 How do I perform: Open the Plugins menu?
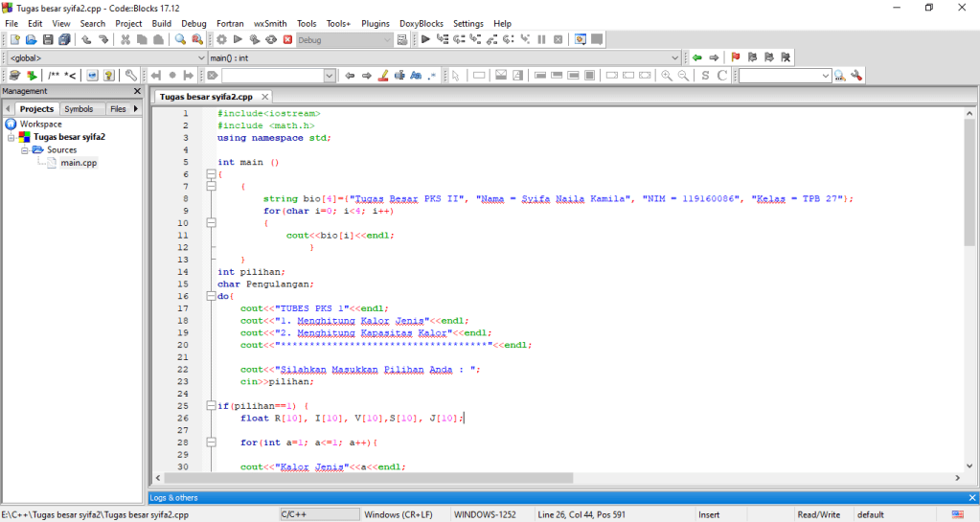pyautogui.click(x=376, y=23)
